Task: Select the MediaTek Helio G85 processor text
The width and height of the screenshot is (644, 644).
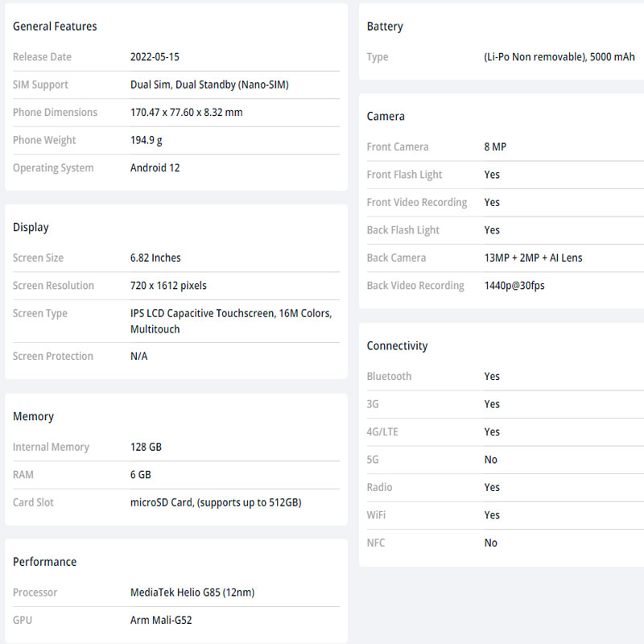Action: [192, 592]
